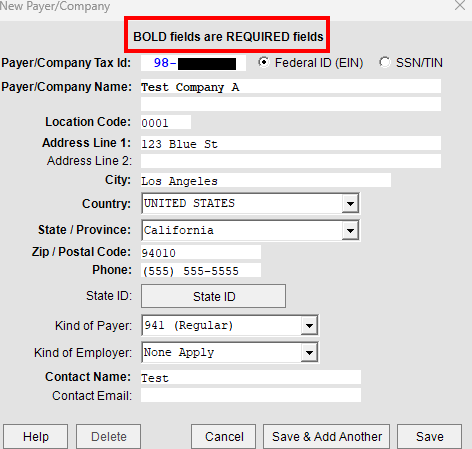Image resolution: width=472 pixels, height=449 pixels.
Task: Click the empty Contact Email field
Action: coord(251,395)
